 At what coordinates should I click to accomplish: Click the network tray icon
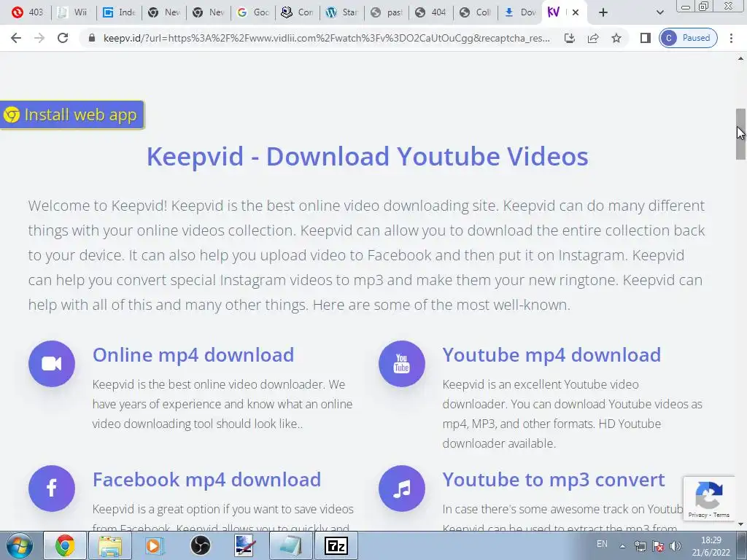(640, 546)
